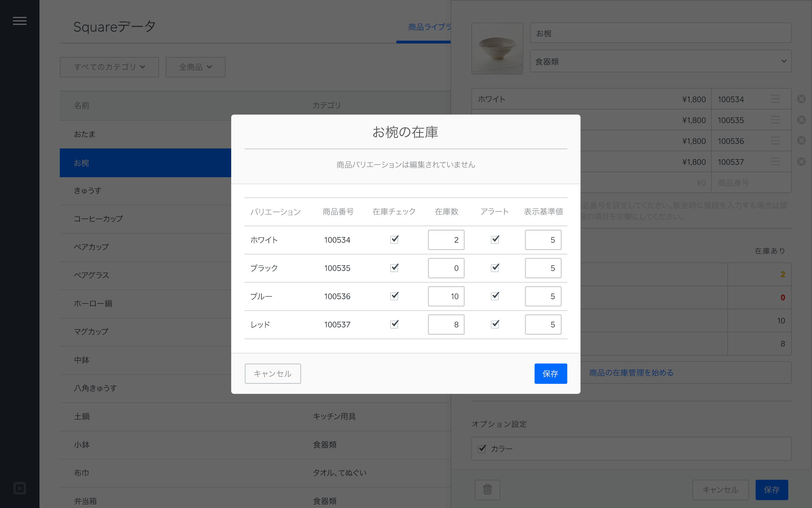Screen dimensions: 812x508
Task: Click the blue 保存 button in the dialog
Action: click(x=551, y=374)
